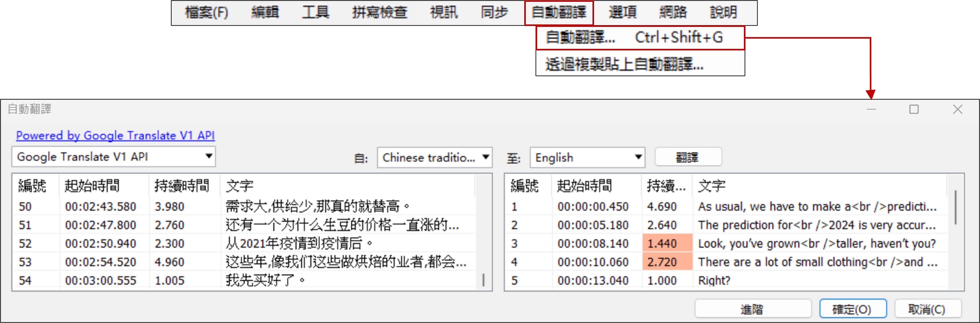Open Powered by Google Translate V1 API link

pyautogui.click(x=115, y=136)
